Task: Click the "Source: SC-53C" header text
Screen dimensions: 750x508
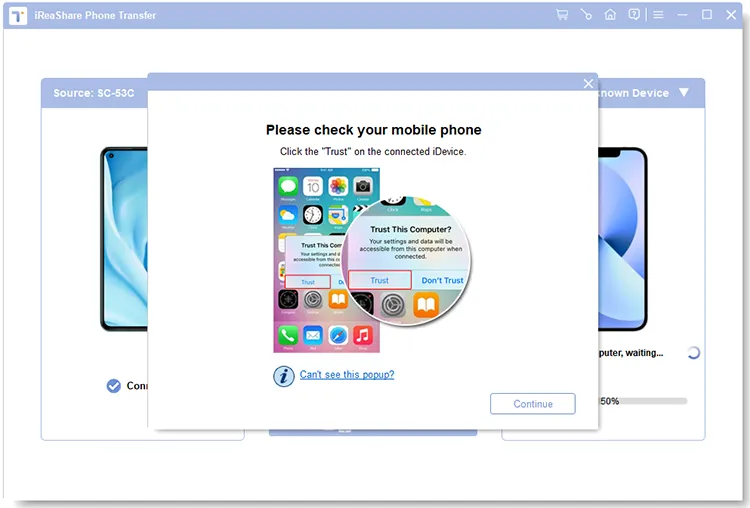Action: 94,93
